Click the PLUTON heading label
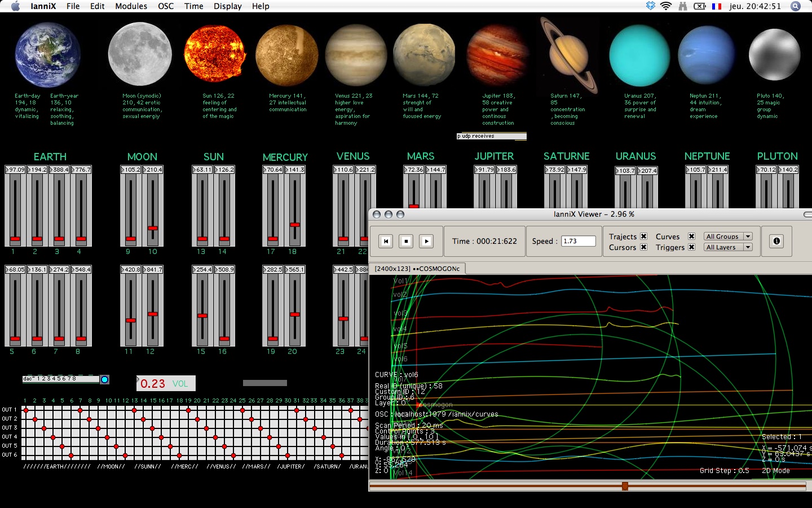The width and height of the screenshot is (812, 508). point(777,156)
